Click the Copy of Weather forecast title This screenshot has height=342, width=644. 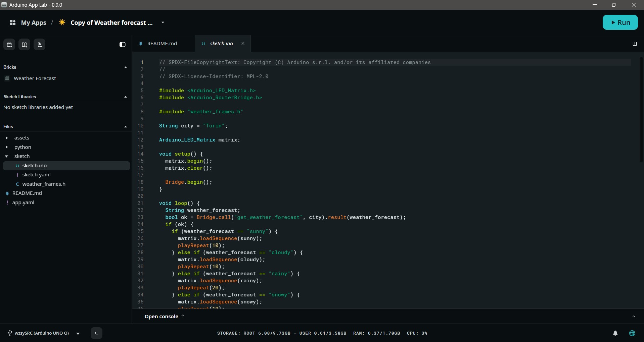[x=111, y=22]
